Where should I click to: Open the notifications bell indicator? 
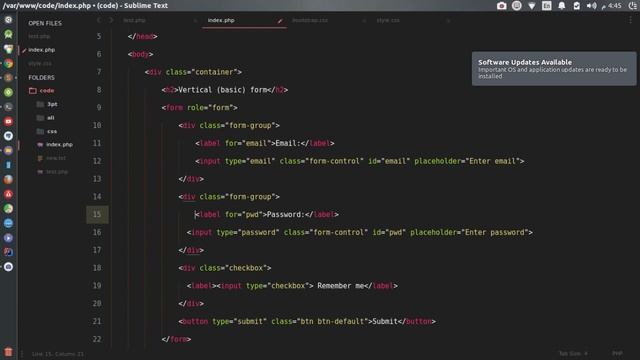coord(562,6)
